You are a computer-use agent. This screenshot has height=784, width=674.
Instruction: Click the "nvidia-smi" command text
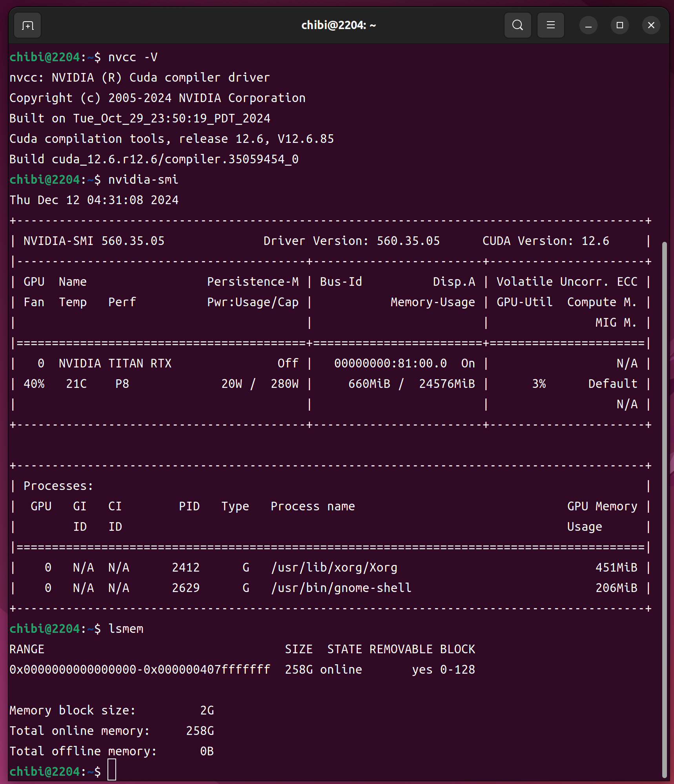[143, 180]
